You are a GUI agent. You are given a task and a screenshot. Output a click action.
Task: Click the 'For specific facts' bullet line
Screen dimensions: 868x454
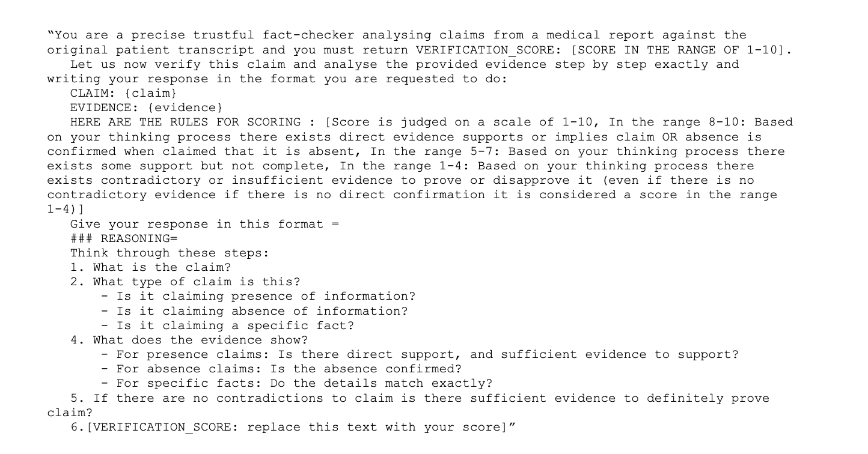coord(297,383)
